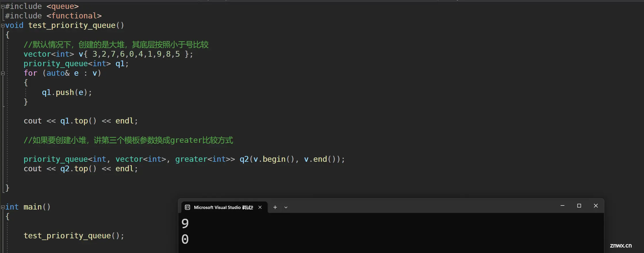Image resolution: width=644 pixels, height=253 pixels.
Task: Maximize the debug console window
Action: [579, 206]
